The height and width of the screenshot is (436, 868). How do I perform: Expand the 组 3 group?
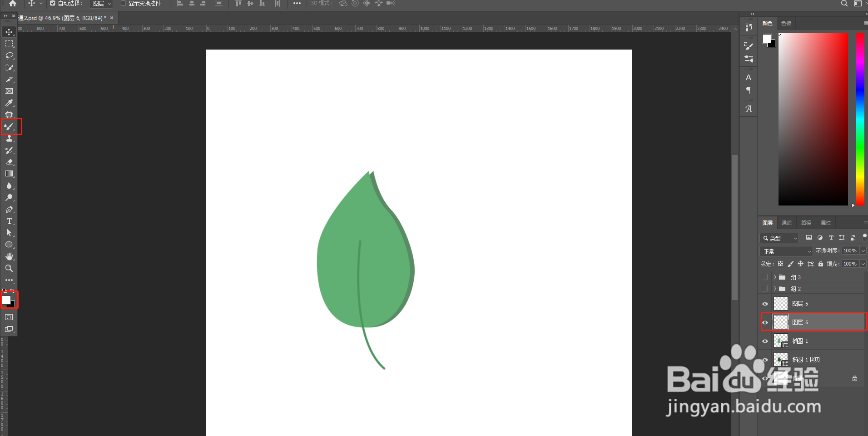point(775,277)
